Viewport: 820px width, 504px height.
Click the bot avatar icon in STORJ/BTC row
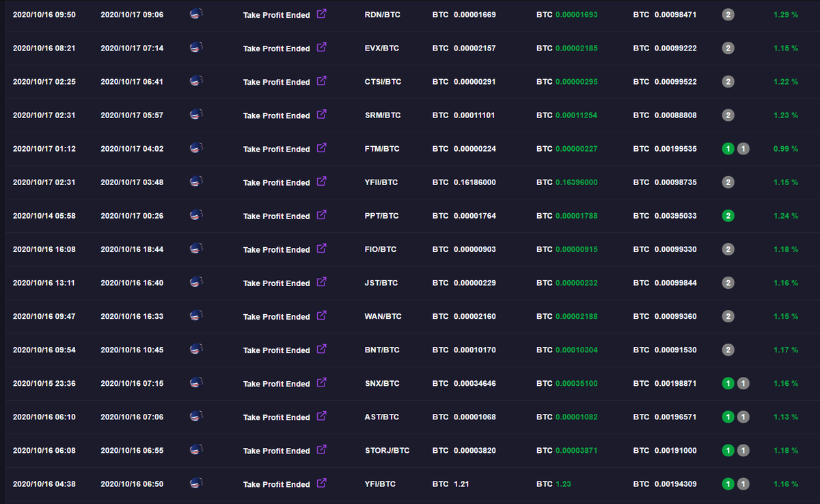click(196, 449)
